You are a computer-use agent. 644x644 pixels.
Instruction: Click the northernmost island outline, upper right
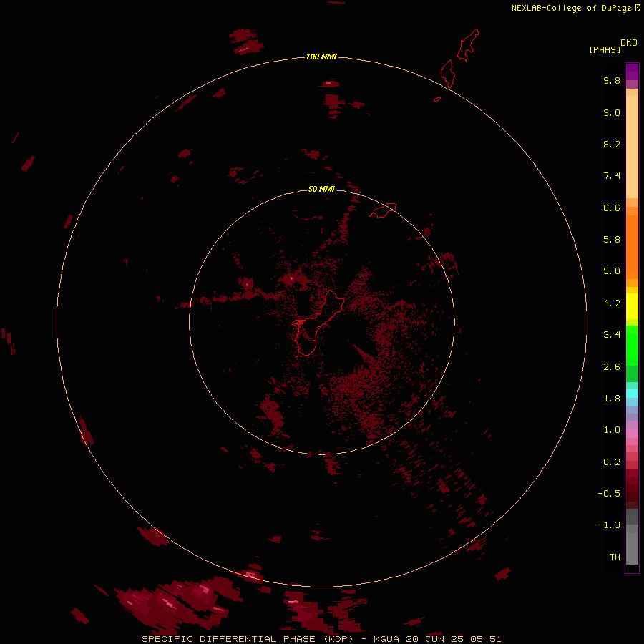pos(468,45)
